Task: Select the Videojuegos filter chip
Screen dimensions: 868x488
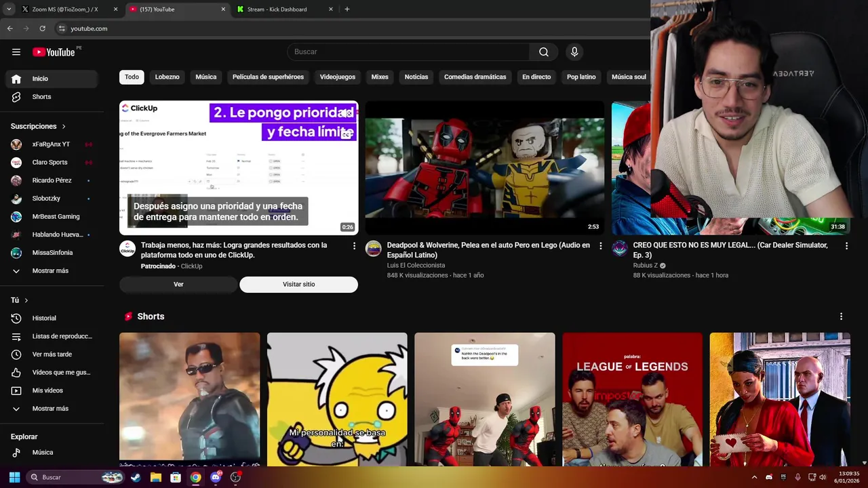Action: coord(338,77)
